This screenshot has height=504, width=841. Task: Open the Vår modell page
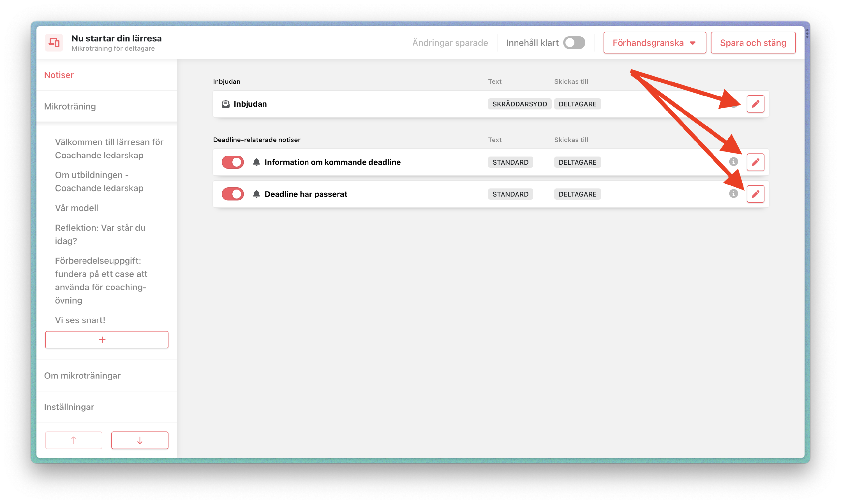point(77,208)
